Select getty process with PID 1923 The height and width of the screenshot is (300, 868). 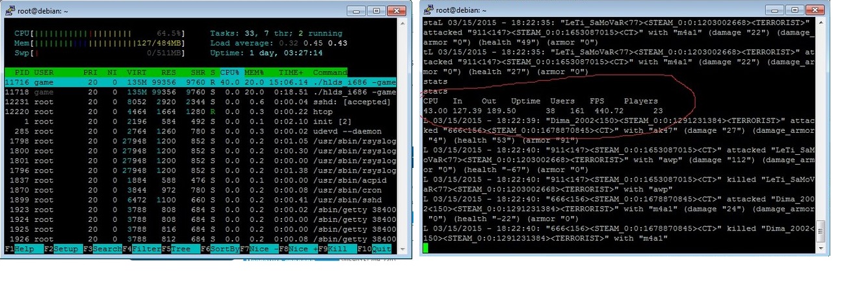200,210
